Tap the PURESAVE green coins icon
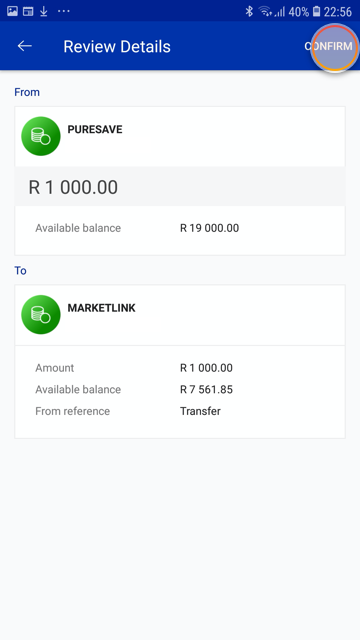The width and height of the screenshot is (360, 640). click(x=41, y=136)
